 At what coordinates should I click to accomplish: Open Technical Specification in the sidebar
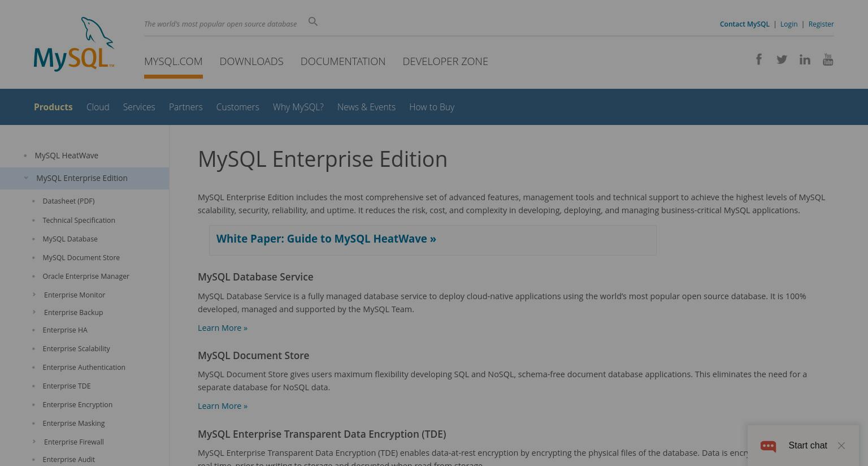coord(79,221)
